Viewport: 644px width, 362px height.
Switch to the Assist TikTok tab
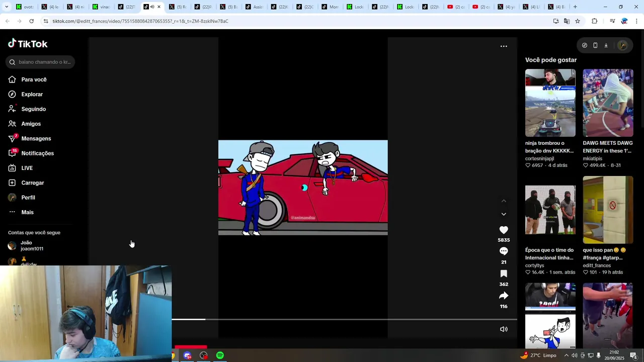click(x=254, y=7)
